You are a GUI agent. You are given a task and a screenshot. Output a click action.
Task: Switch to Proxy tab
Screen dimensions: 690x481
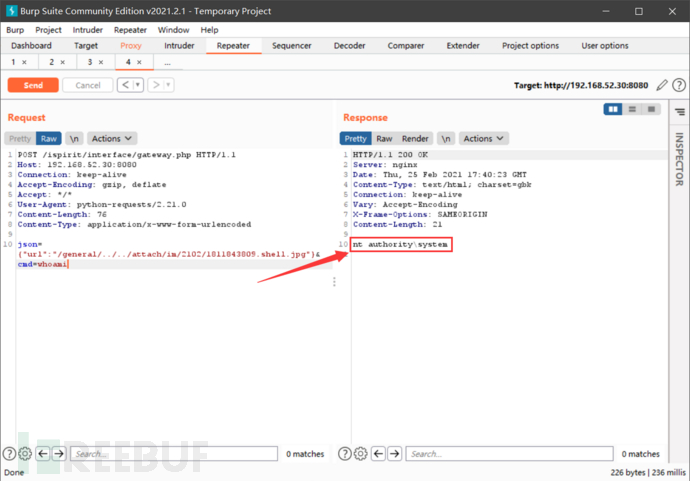pos(131,45)
